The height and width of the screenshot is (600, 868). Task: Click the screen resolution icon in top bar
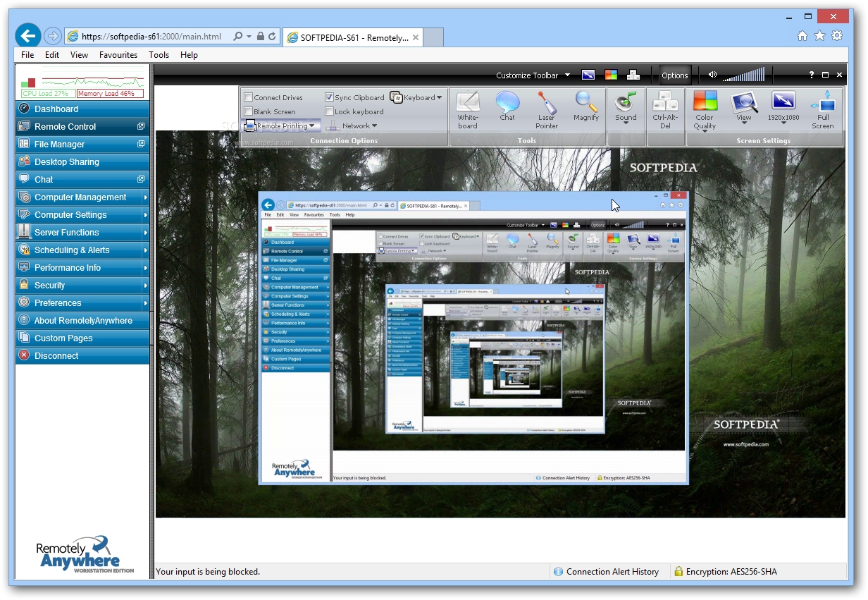tap(588, 75)
